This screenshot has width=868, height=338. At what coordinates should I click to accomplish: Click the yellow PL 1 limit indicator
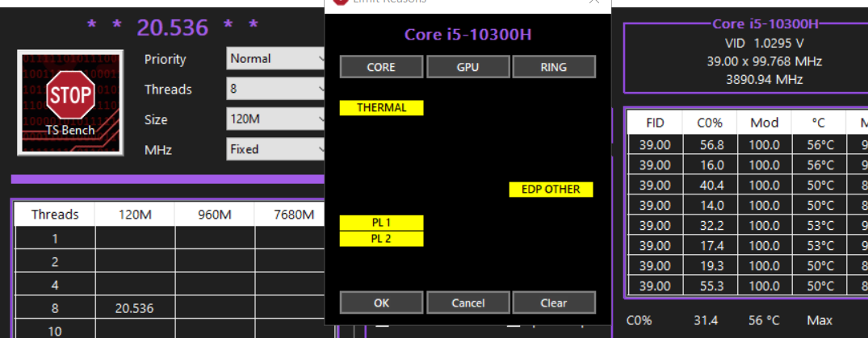coord(381,223)
